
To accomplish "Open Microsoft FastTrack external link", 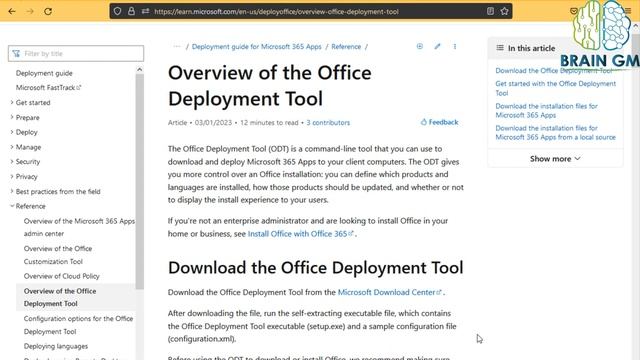I will tap(48, 88).
